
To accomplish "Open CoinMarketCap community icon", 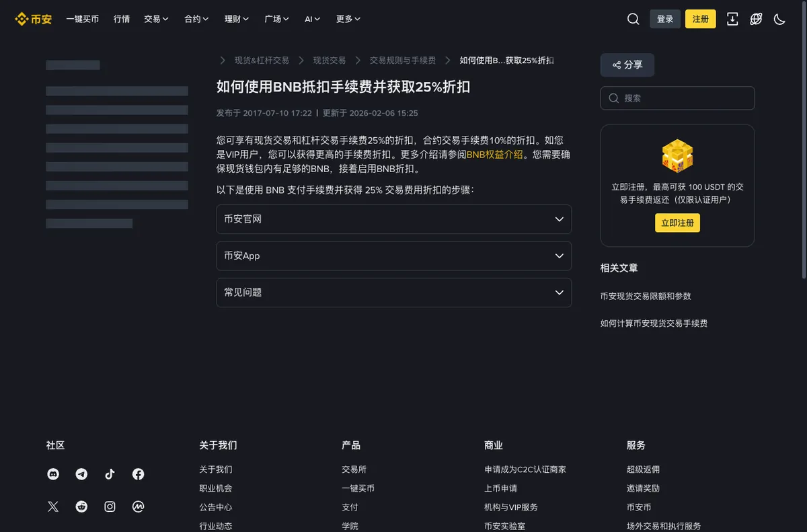I will pos(138,506).
